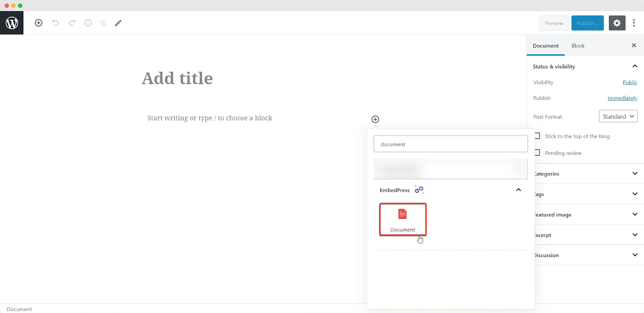Open the add block inserter in toolbar
This screenshot has width=644, height=313.
(39, 23)
